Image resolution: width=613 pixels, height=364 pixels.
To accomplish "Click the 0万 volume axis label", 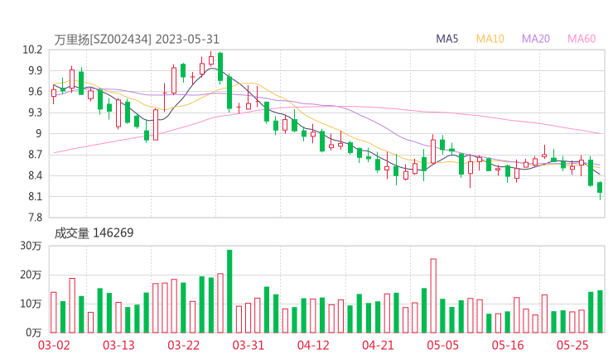I will [34, 333].
